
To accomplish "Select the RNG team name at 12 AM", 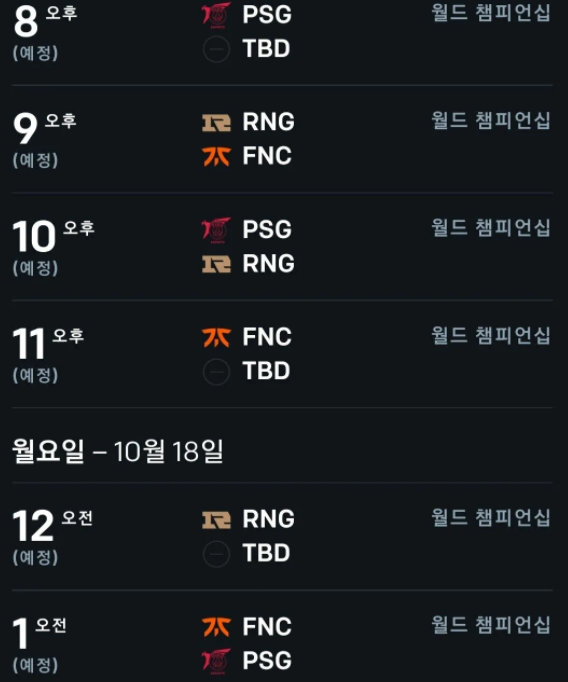I will coord(268,519).
